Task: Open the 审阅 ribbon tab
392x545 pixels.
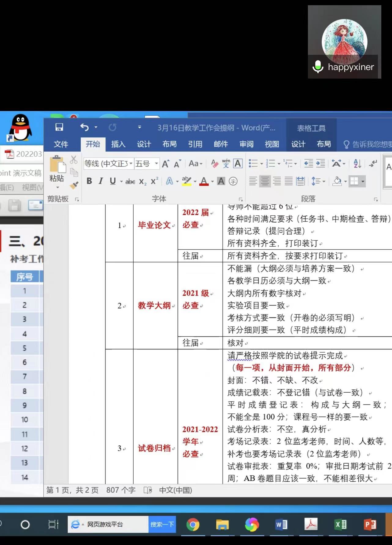Action: click(246, 144)
